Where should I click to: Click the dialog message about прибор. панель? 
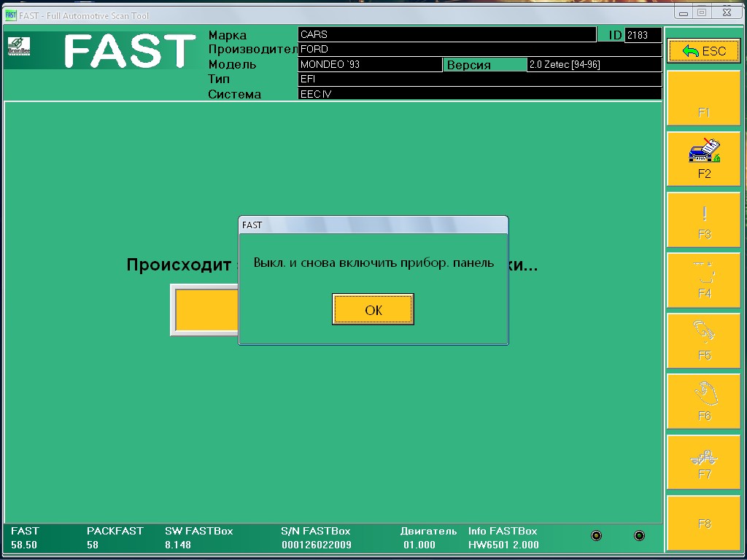pos(373,262)
